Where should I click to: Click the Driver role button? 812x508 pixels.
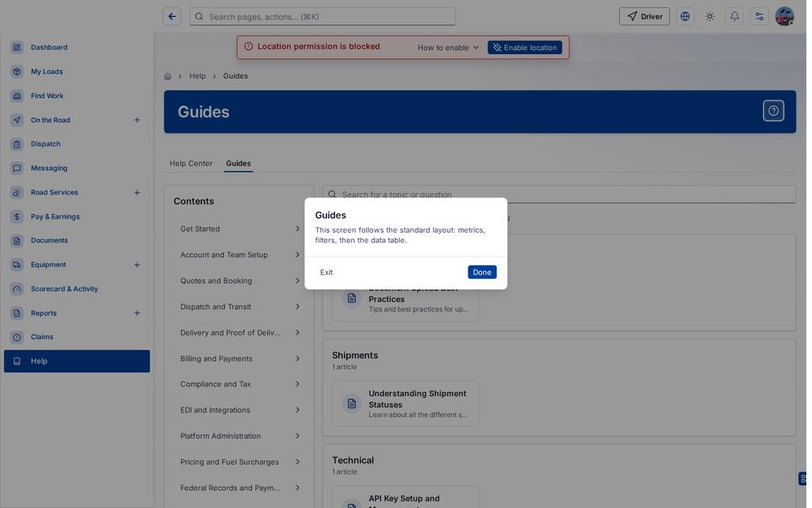pyautogui.click(x=645, y=17)
